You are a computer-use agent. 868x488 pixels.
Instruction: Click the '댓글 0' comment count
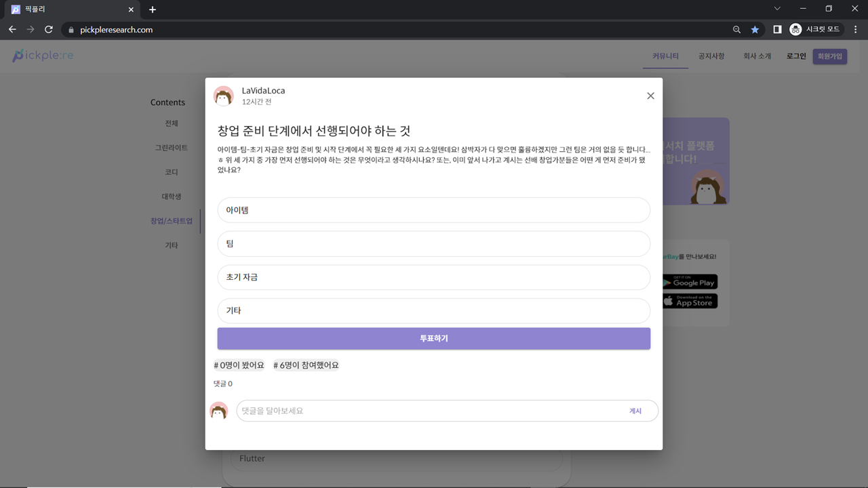click(222, 384)
